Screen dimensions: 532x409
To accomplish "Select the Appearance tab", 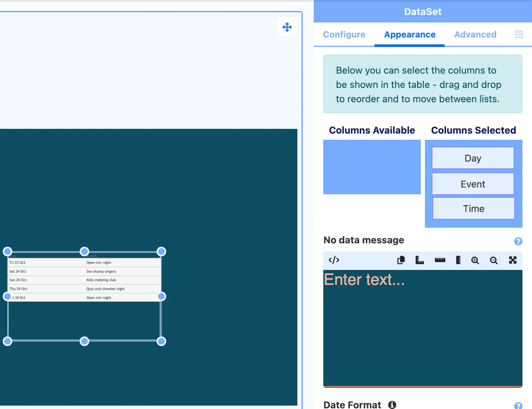I will tap(410, 34).
